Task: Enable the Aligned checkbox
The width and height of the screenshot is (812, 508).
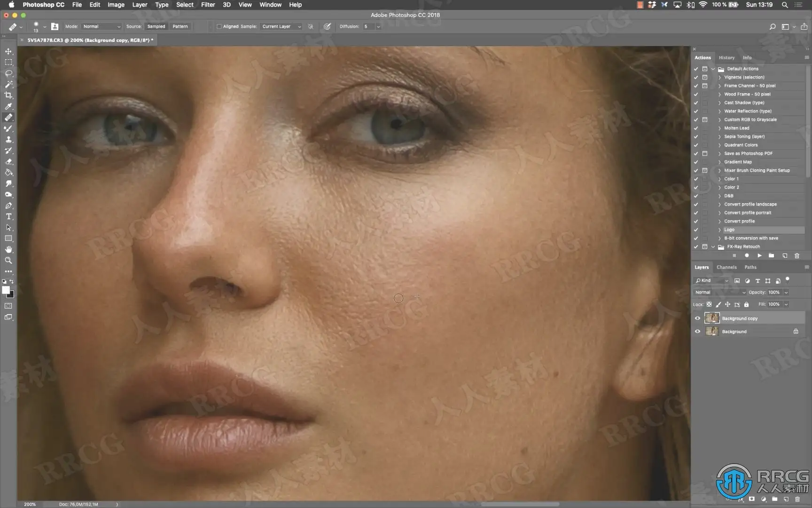Action: (x=219, y=27)
